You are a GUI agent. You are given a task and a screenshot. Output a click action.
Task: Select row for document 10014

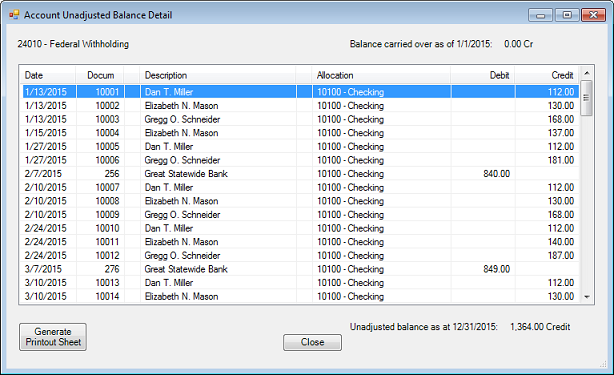click(x=300, y=296)
